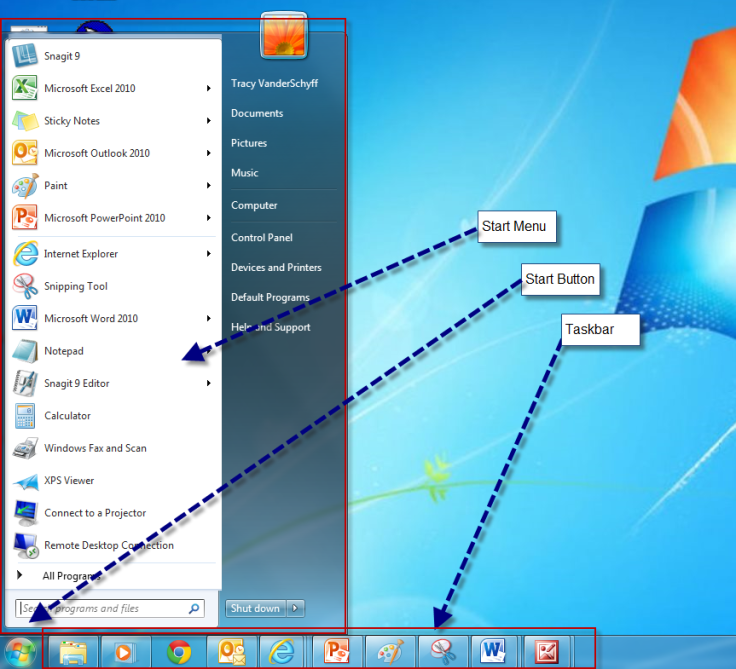The image size is (736, 669).
Task: Expand Microsoft Excel 2010 jump list arrow
Action: click(208, 88)
